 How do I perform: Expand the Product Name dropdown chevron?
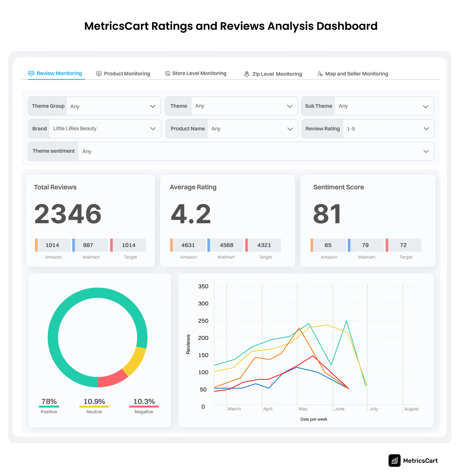click(290, 129)
